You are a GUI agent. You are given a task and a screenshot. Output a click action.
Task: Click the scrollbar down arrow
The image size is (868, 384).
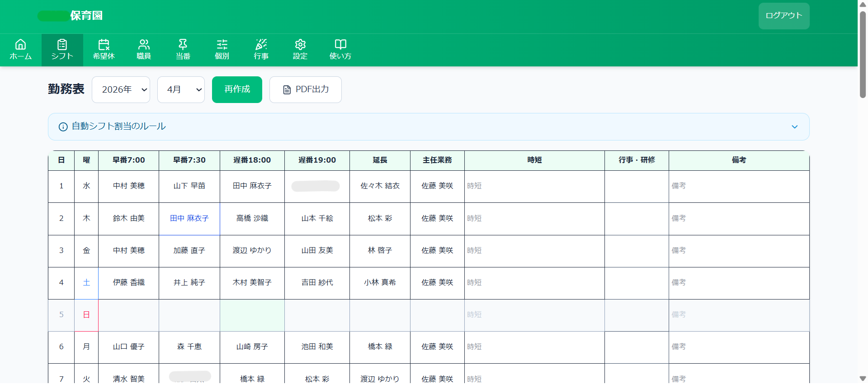pyautogui.click(x=863, y=379)
